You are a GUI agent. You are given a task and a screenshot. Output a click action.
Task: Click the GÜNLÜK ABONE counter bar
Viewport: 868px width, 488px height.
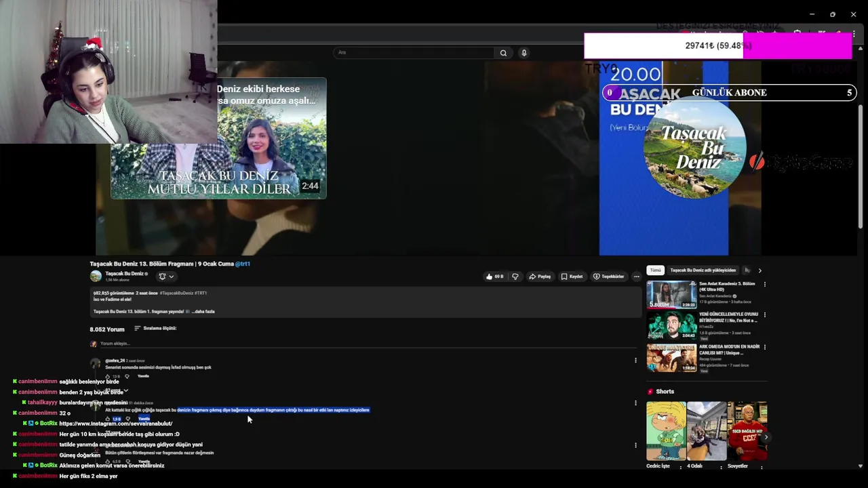(730, 93)
